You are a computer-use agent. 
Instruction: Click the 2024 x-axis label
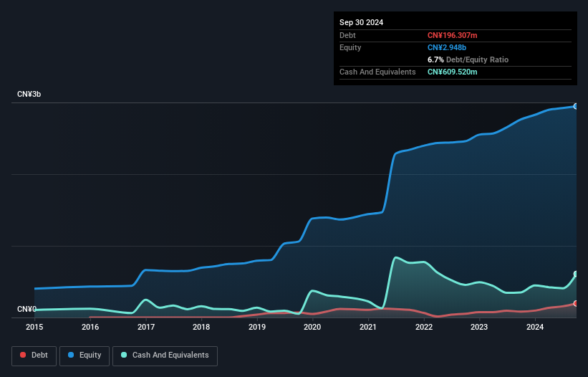click(535, 327)
